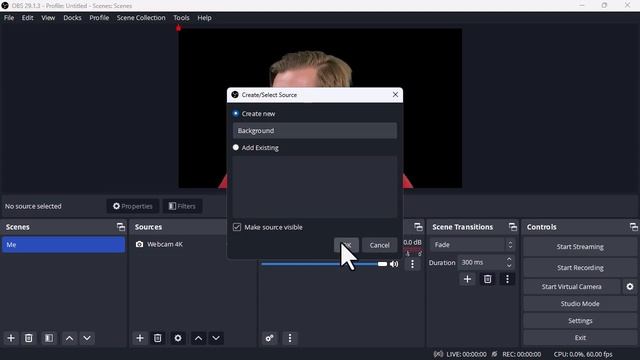Viewport: 640px width, 360px height.
Task: Open audio mixer menu three dots at bottom
Action: 290,338
